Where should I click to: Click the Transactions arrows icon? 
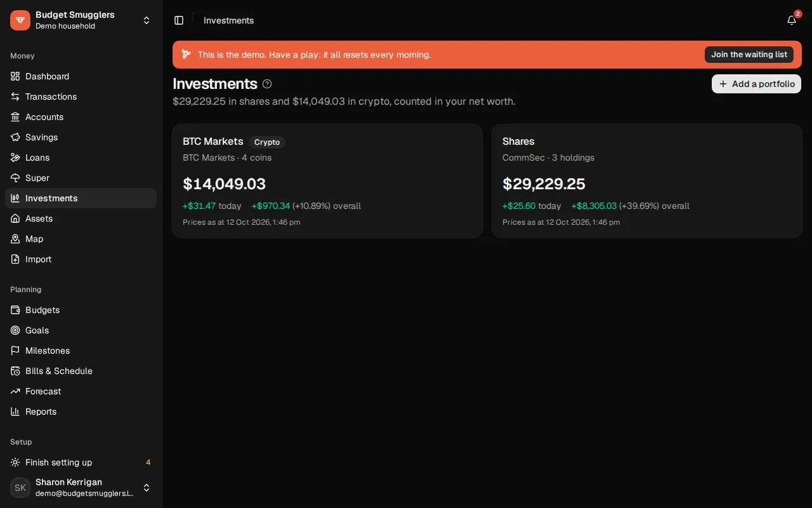(15, 97)
